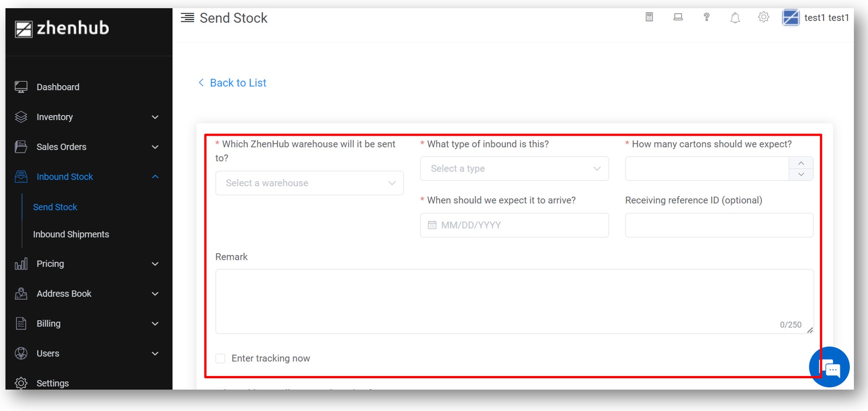Increase carton count with up arrow
The image size is (868, 411).
click(x=801, y=163)
